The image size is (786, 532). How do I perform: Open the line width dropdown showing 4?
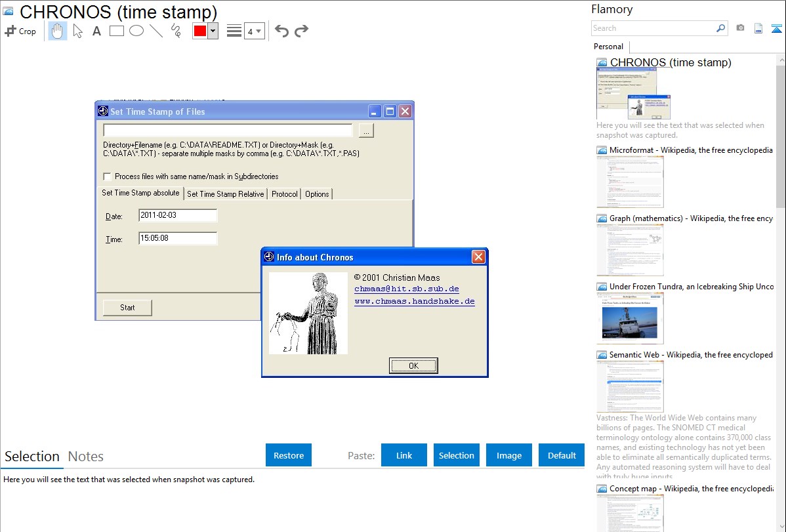coord(254,31)
